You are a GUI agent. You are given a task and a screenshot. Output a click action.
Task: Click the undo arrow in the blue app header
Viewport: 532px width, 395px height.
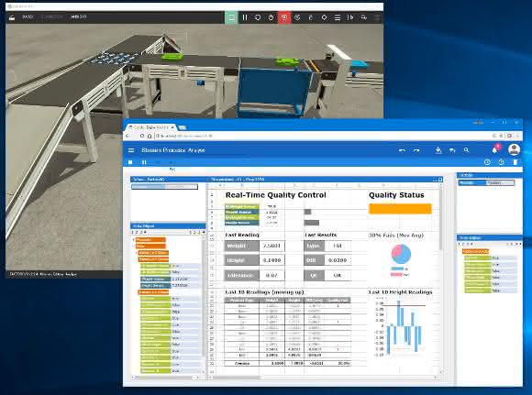[402, 150]
